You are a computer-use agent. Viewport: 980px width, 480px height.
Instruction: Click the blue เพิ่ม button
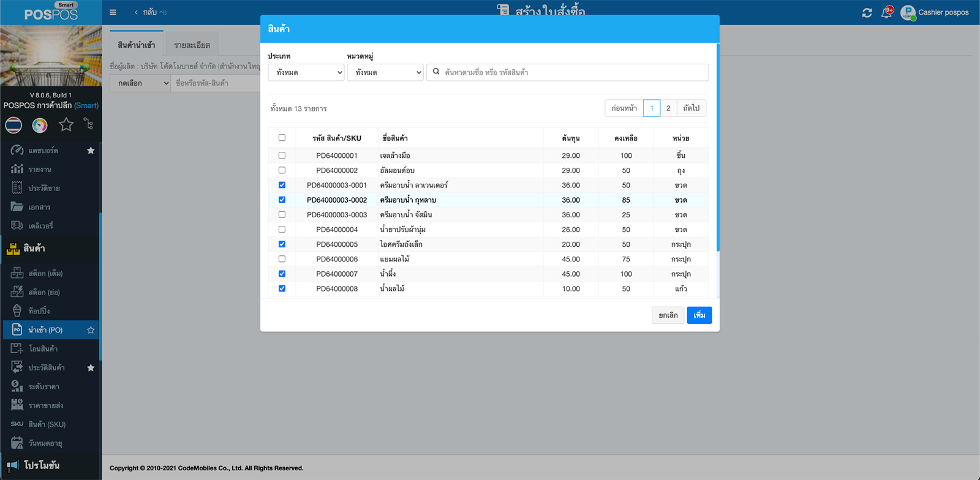(x=699, y=315)
